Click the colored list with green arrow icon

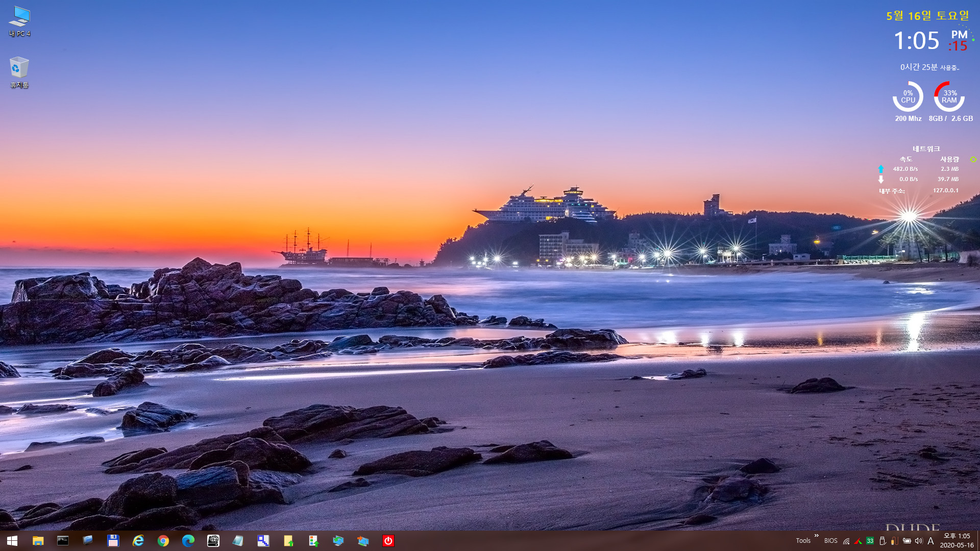(313, 541)
